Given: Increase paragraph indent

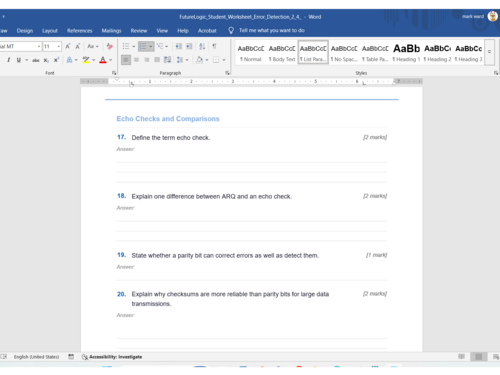Looking at the screenshot, I should pos(189,46).
